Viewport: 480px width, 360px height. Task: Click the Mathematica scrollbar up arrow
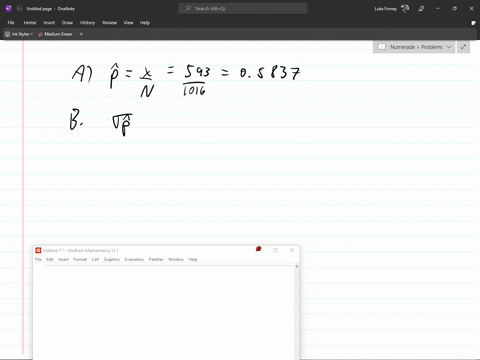point(297,266)
